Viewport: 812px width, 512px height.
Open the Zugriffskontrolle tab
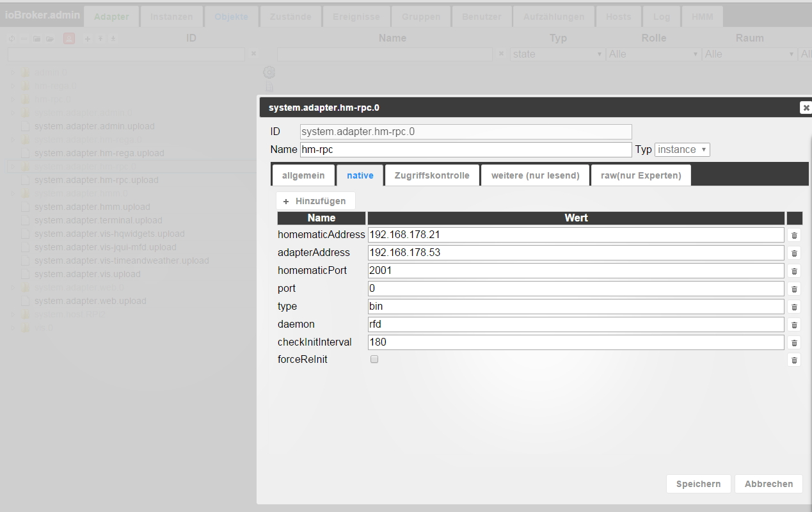tap(432, 175)
